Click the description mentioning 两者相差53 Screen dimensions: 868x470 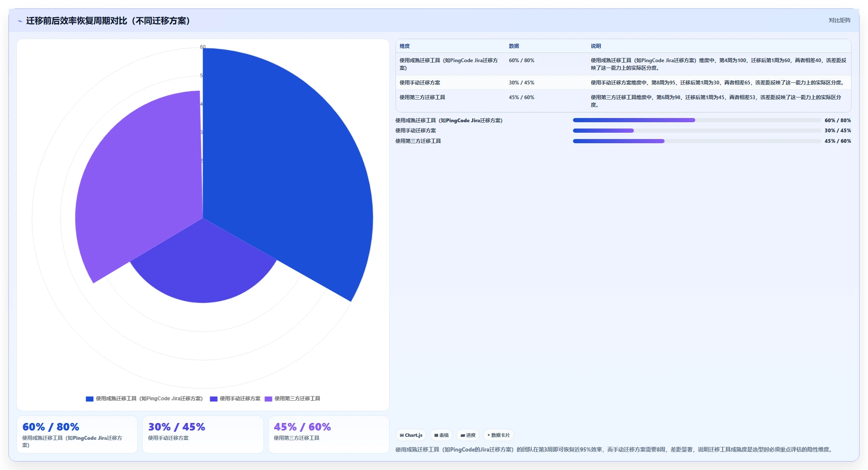pos(716,101)
